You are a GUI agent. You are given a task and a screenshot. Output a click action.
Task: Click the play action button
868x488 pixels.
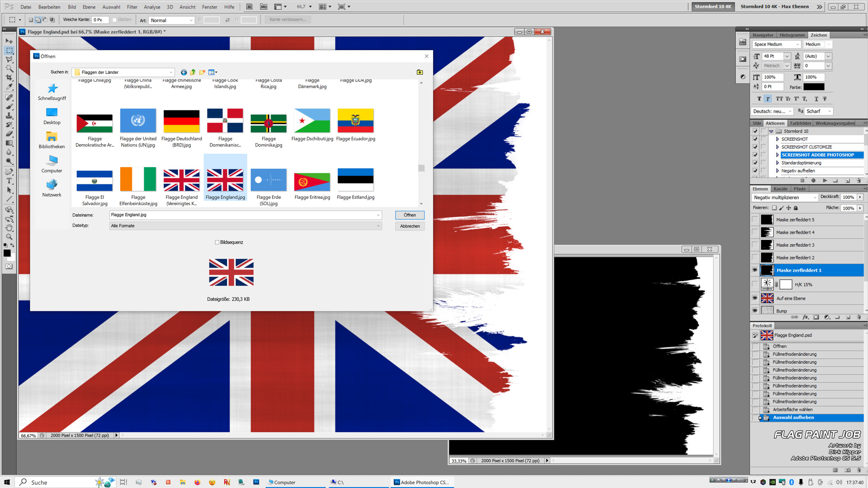pyautogui.click(x=825, y=180)
